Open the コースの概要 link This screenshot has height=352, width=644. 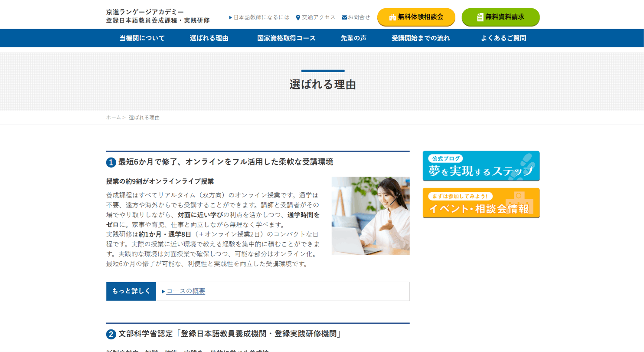click(186, 291)
